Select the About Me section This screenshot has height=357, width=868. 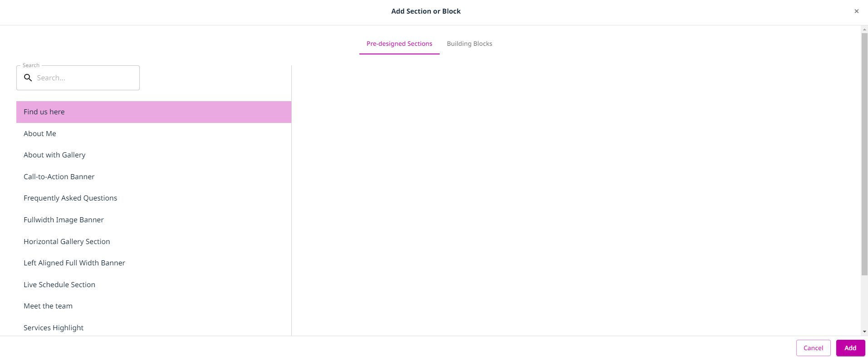click(154, 133)
